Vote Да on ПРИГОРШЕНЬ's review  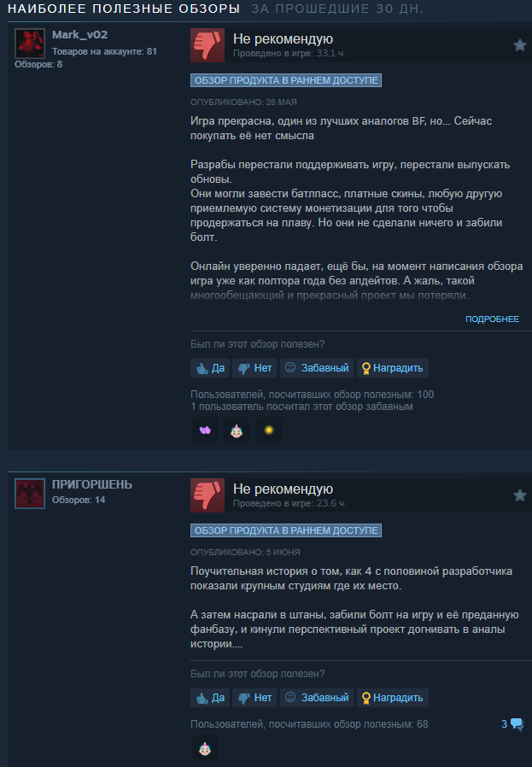210,698
